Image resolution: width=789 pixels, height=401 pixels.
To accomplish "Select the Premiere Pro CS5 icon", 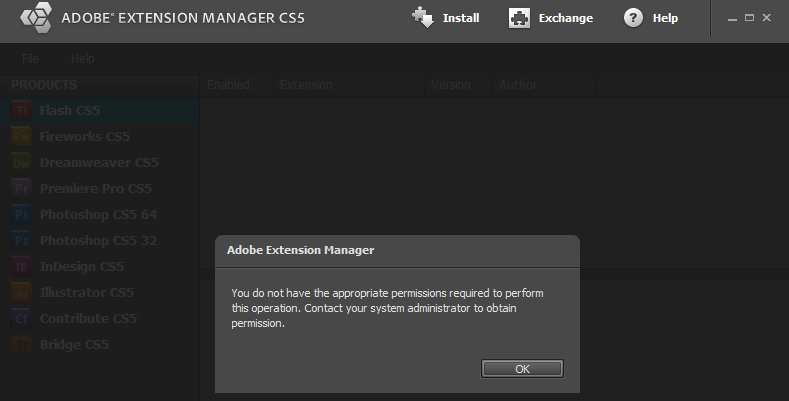I will pyautogui.click(x=22, y=189).
